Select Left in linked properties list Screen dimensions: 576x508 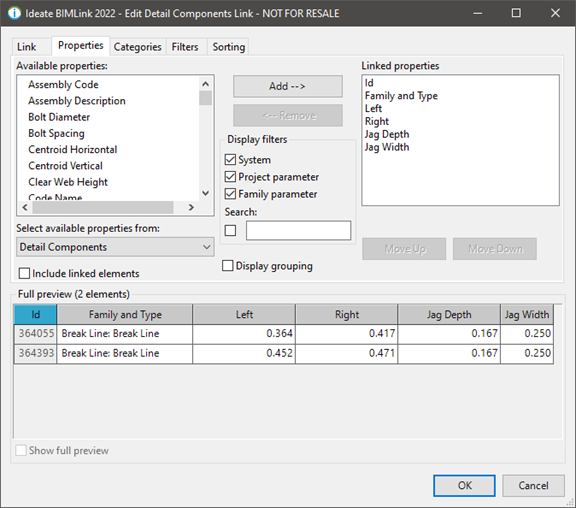(373, 109)
